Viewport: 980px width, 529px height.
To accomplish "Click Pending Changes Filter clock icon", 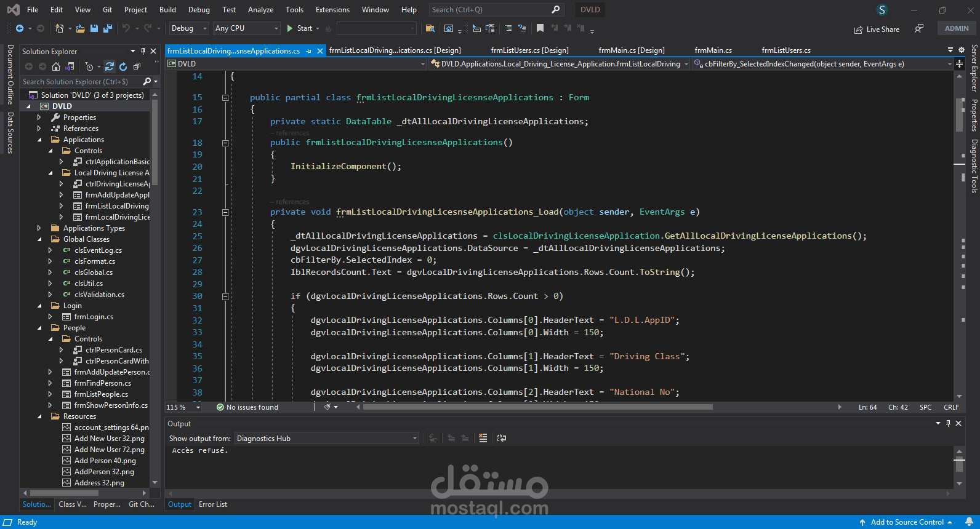I will (89, 66).
